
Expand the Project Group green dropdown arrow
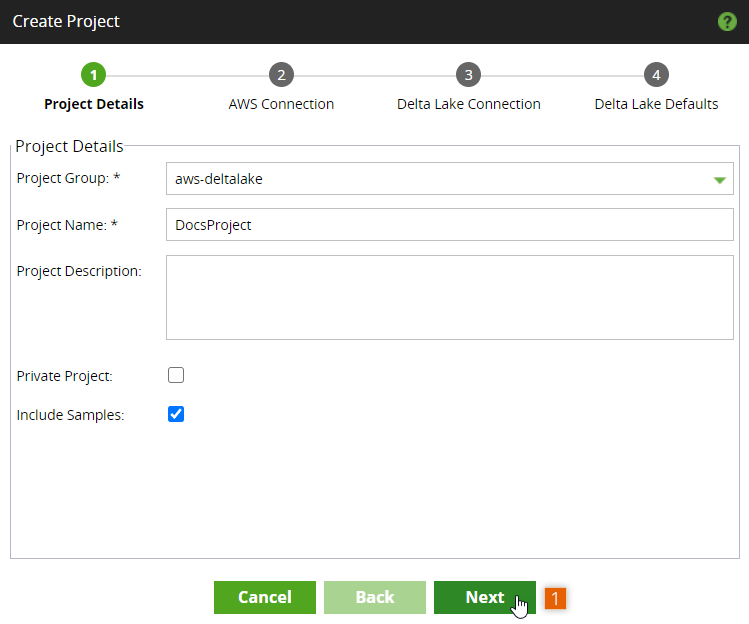719,180
